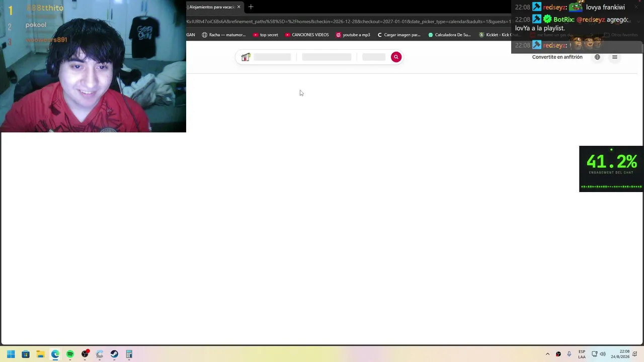Open the Racha — matumor bookmark
Image resolution: width=644 pixels, height=362 pixels.
click(223, 35)
